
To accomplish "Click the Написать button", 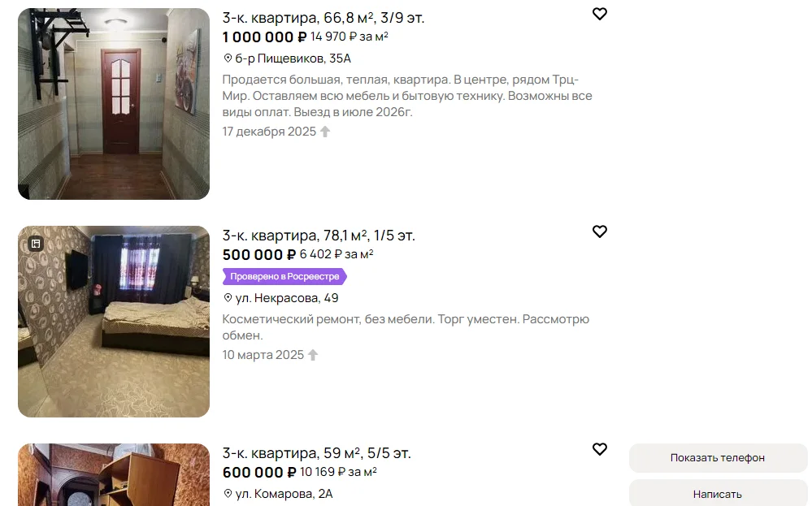I will (x=718, y=494).
